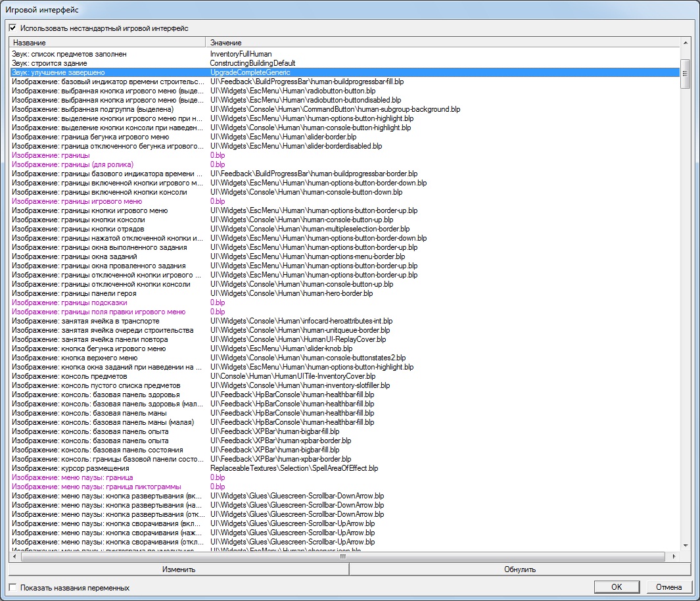Select row 'Изображение: границы кнопки отрядов'
Screen dimensions: 700x601
coord(344,229)
